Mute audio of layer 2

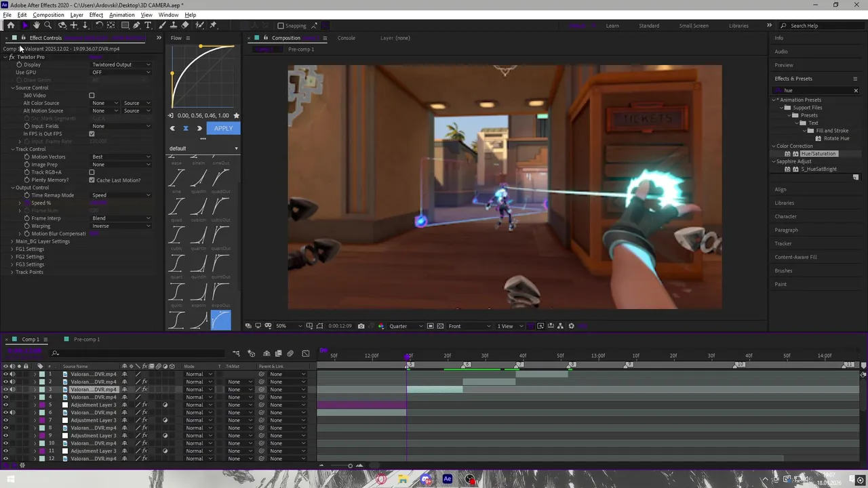click(x=12, y=382)
